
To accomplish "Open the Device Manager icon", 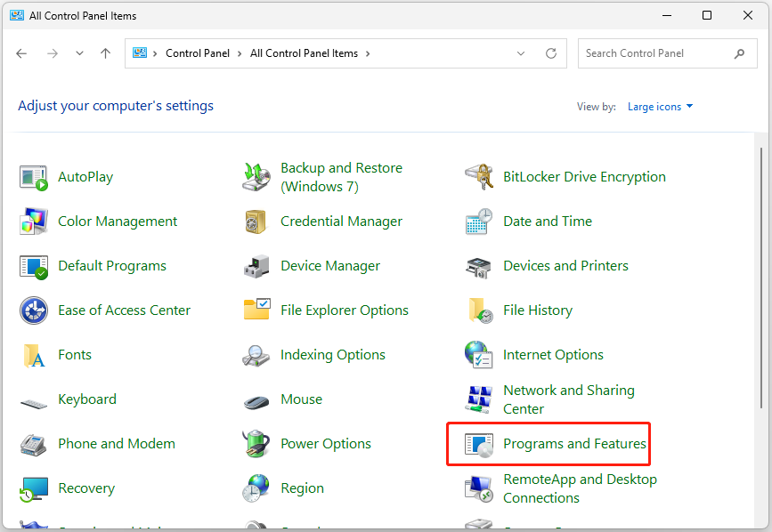I will click(x=256, y=266).
